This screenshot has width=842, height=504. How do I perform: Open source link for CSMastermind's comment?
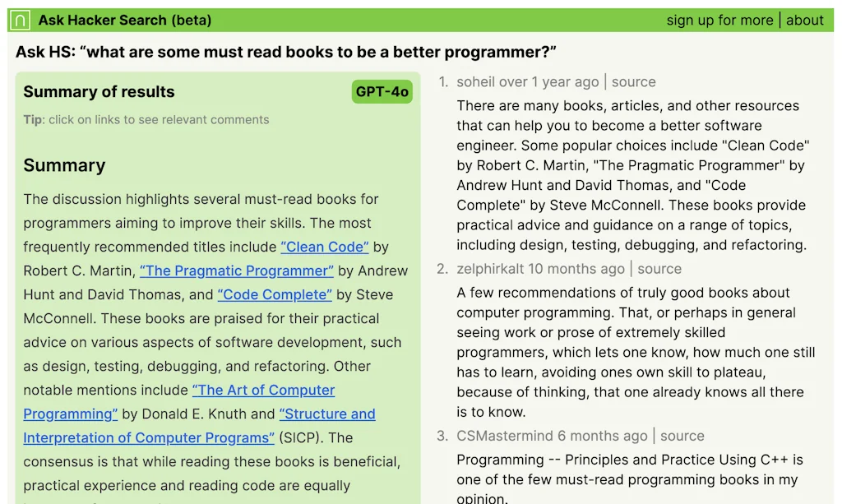[682, 436]
